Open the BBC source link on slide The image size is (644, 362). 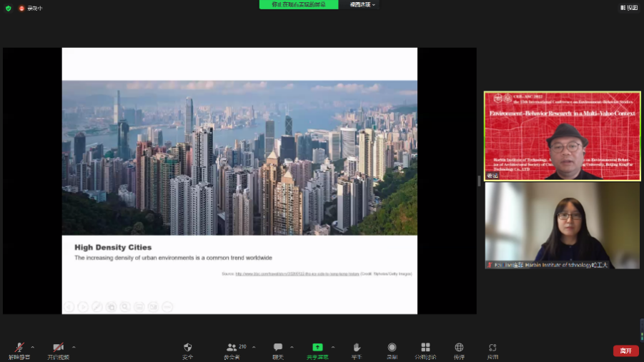[297, 273]
